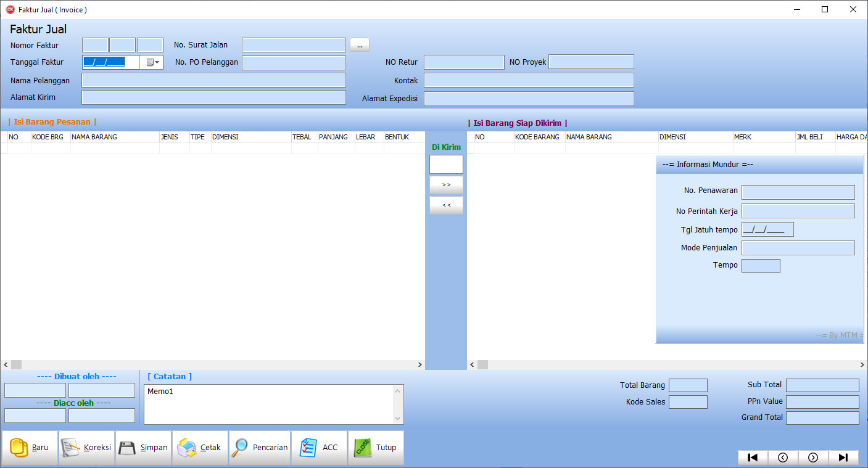The height and width of the screenshot is (468, 868).
Task: Click the browse button next to No. Surat Jalan
Action: (359, 45)
